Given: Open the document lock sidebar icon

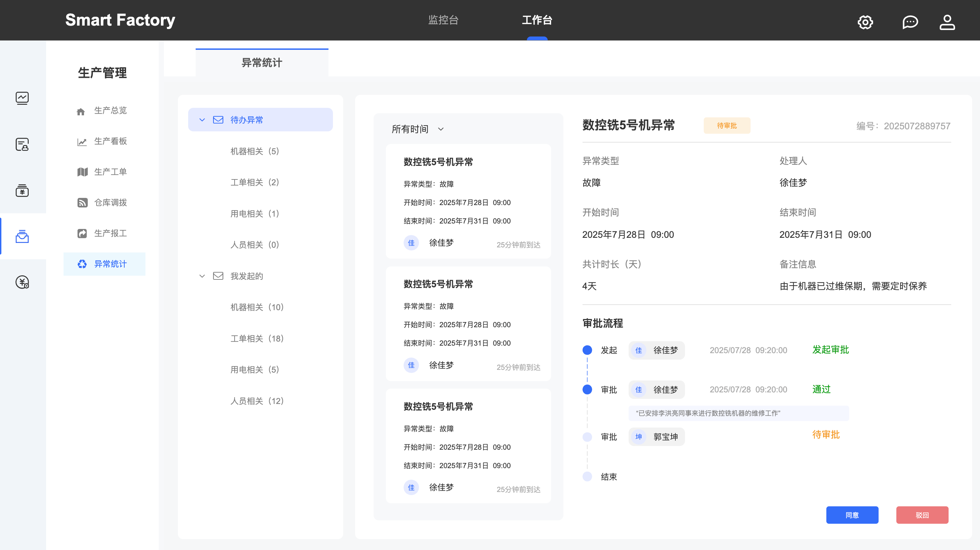Looking at the screenshot, I should point(22,144).
